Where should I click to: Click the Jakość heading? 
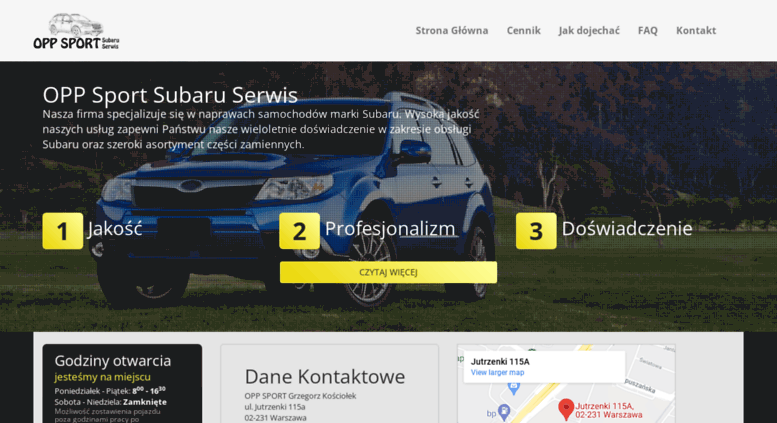115,229
